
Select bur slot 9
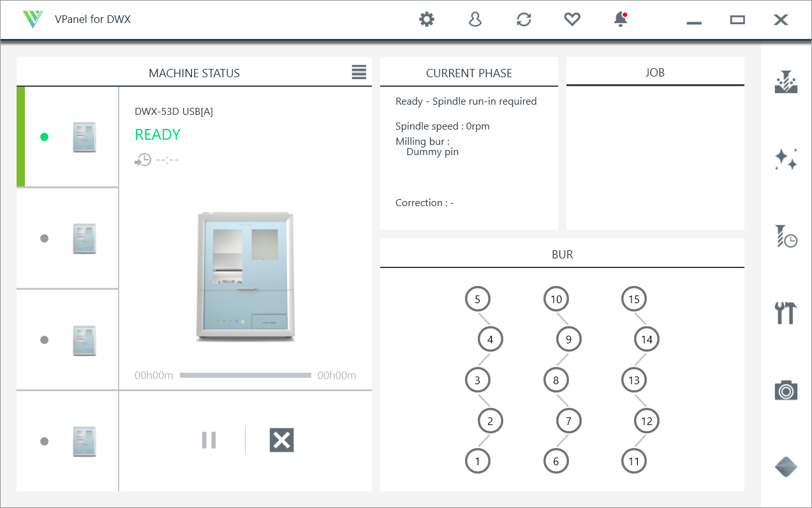(x=569, y=340)
